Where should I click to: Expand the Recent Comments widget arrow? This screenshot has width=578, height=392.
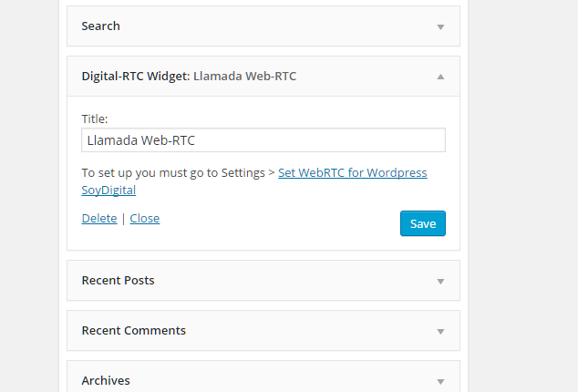(x=440, y=331)
